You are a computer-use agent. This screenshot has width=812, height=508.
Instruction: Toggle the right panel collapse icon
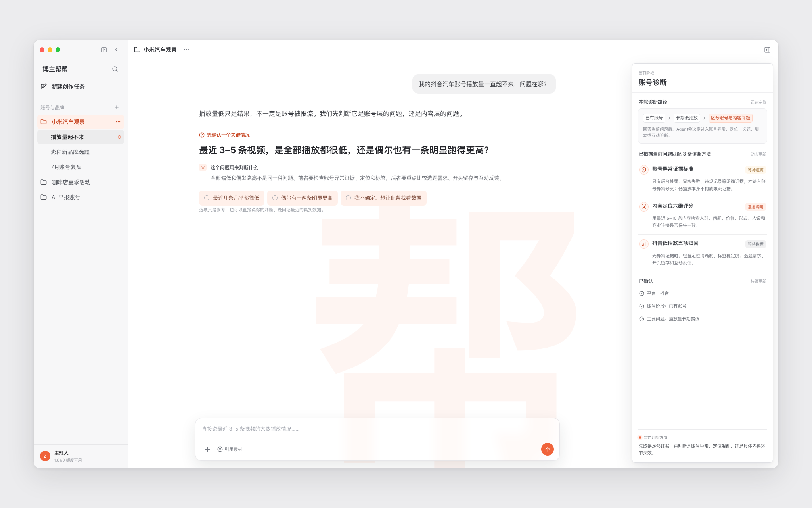point(767,50)
